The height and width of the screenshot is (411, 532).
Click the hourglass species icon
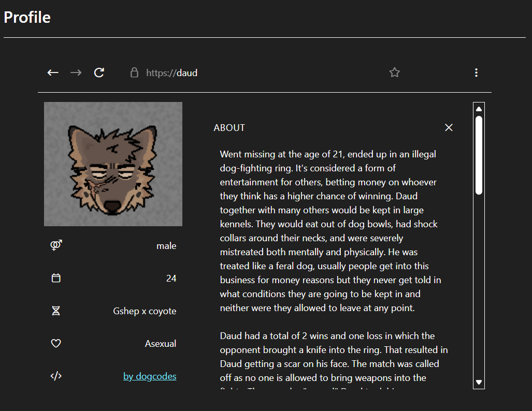(56, 311)
